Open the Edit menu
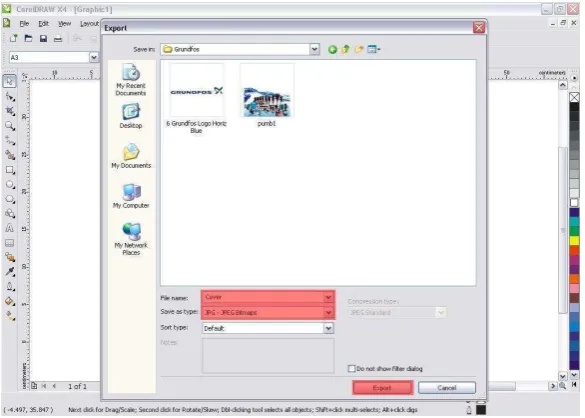Screen dimensions: 585x418 44,24
